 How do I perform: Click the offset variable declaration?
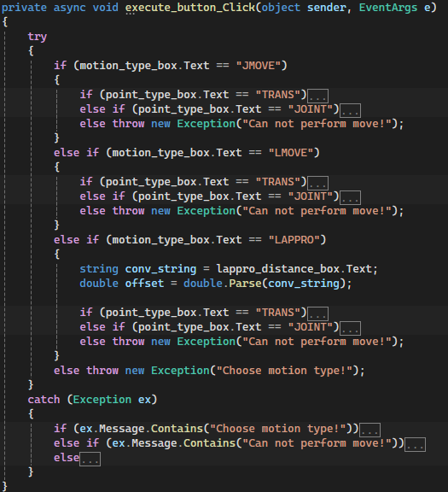tap(144, 284)
